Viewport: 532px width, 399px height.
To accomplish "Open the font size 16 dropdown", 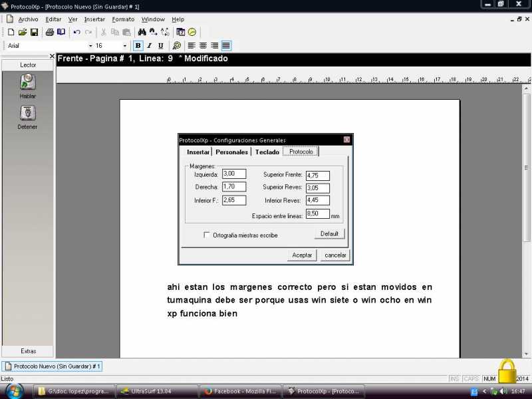I will click(124, 45).
